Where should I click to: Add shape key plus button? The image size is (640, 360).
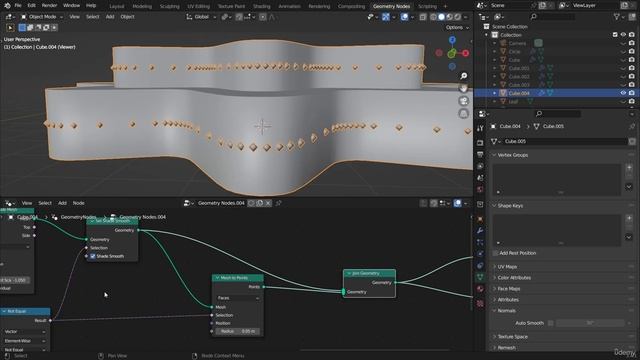[x=629, y=218]
